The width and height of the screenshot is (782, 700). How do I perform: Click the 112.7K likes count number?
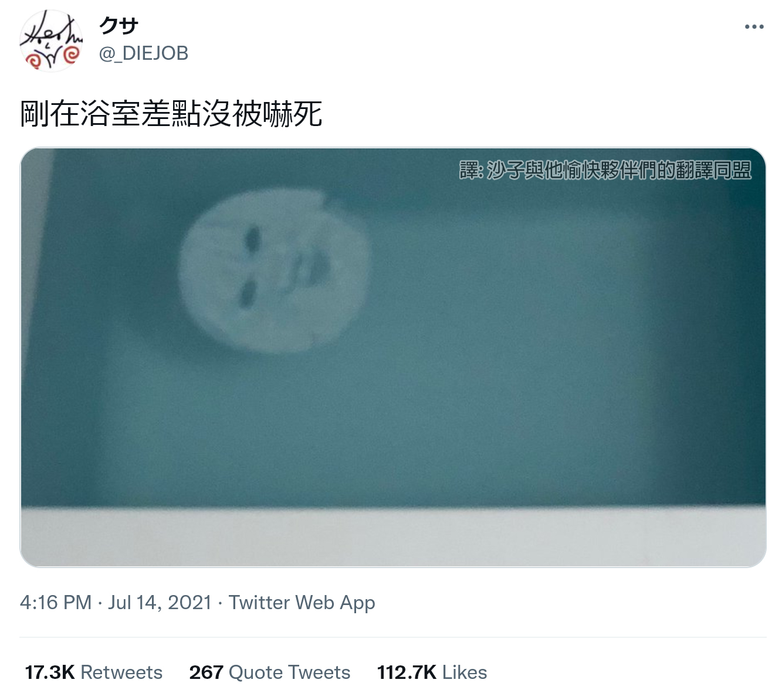click(x=407, y=672)
